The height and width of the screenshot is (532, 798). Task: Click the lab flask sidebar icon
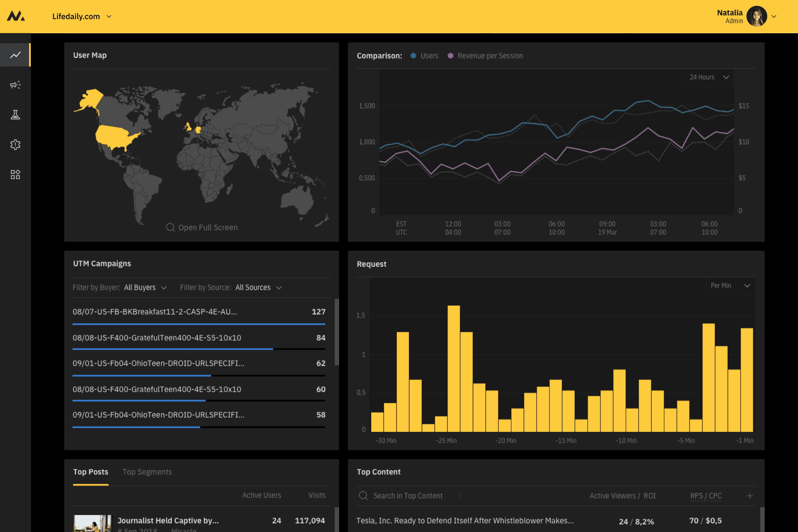point(15,115)
